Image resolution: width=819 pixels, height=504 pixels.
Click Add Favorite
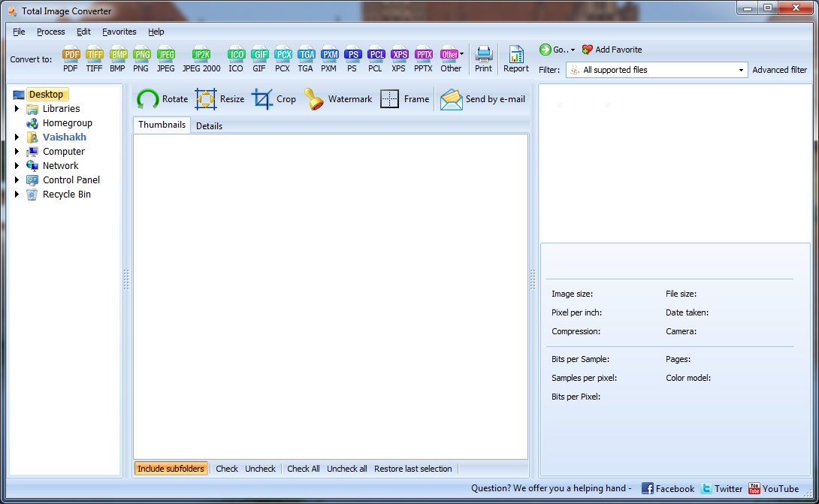click(612, 50)
